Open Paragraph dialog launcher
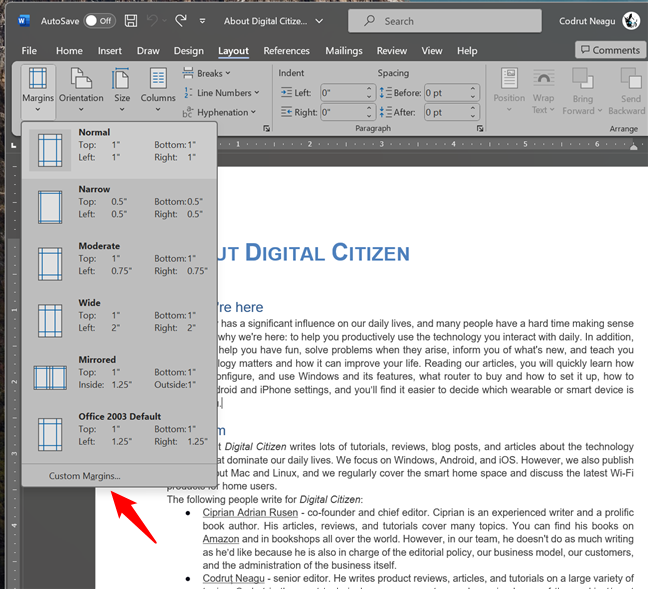This screenshot has height=589, width=648. coord(480,129)
